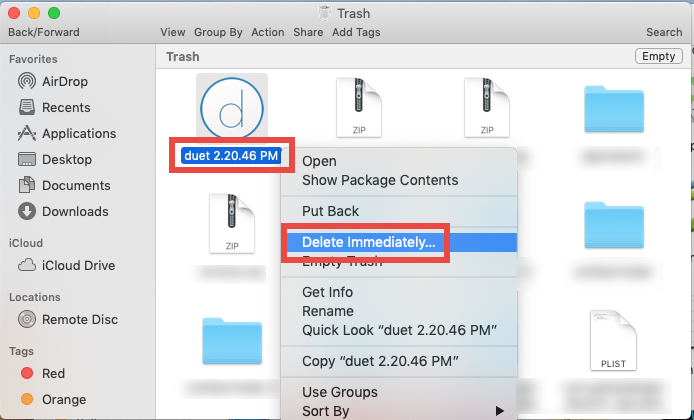The image size is (694, 420).
Task: Select the PLIST file icon
Action: pos(613,340)
